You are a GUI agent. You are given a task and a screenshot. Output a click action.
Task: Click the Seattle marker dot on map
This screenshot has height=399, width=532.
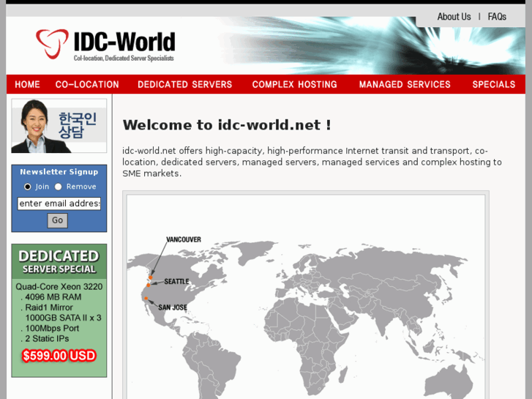click(x=149, y=286)
